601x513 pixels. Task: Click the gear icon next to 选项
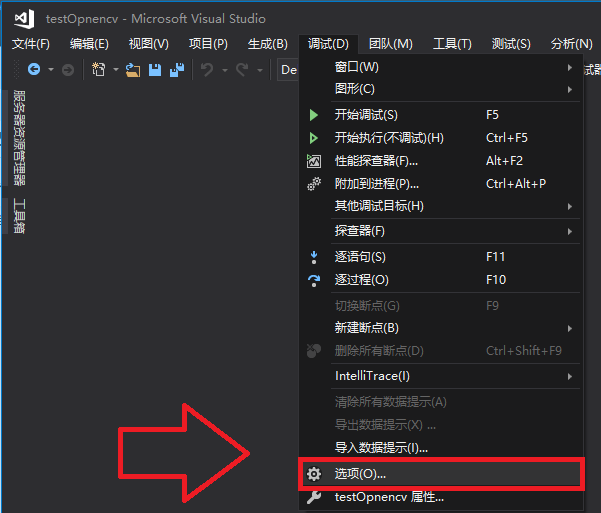(x=314, y=474)
